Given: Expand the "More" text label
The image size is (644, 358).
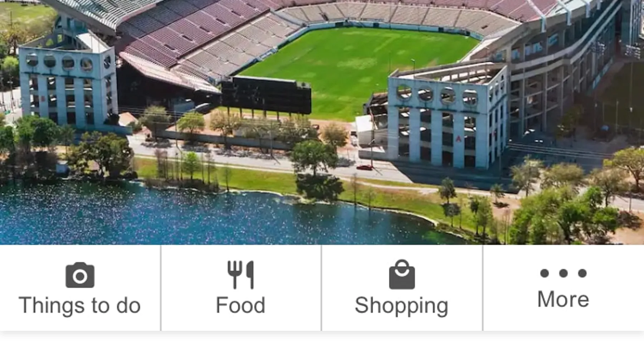Looking at the screenshot, I should 563,299.
